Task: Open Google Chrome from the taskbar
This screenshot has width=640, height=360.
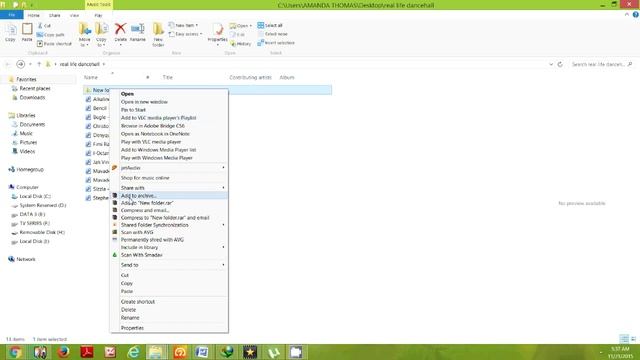Action: point(15,352)
